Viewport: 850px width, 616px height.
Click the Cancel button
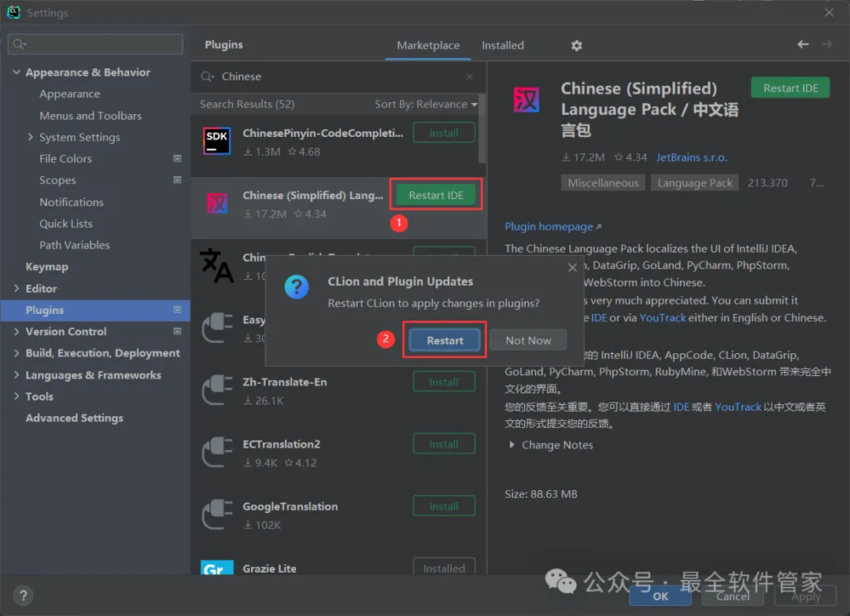[x=733, y=596]
